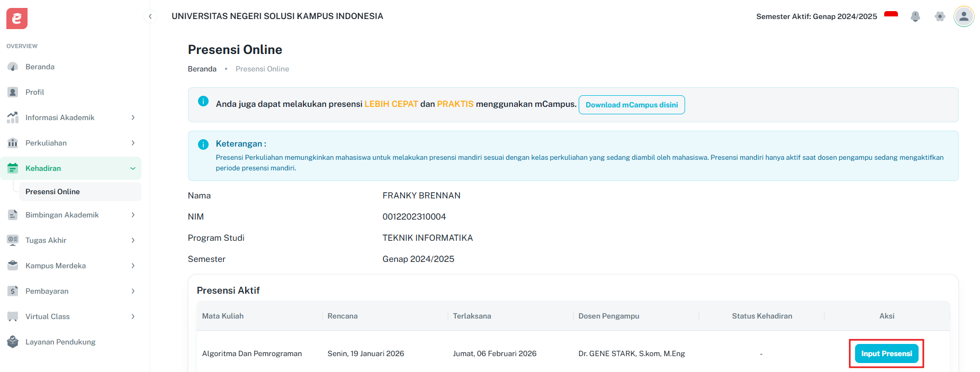980x372 pixels.
Task: Click Download mCampus disini button
Action: (632, 105)
